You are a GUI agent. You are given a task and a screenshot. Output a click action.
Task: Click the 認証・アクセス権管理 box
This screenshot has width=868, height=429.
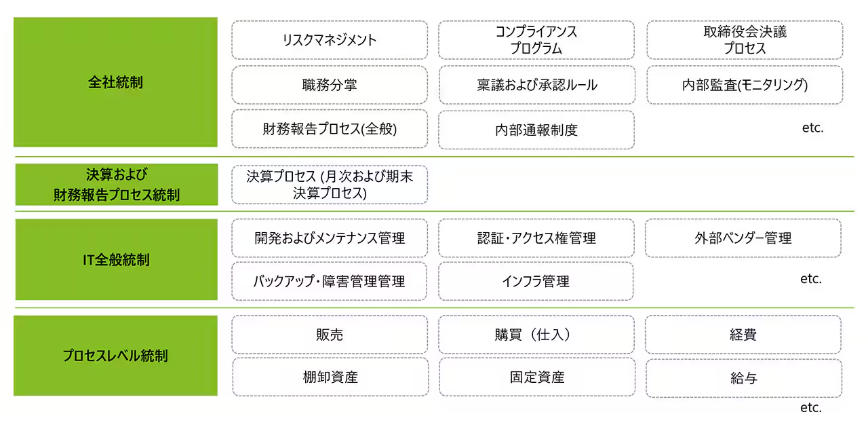(x=536, y=238)
